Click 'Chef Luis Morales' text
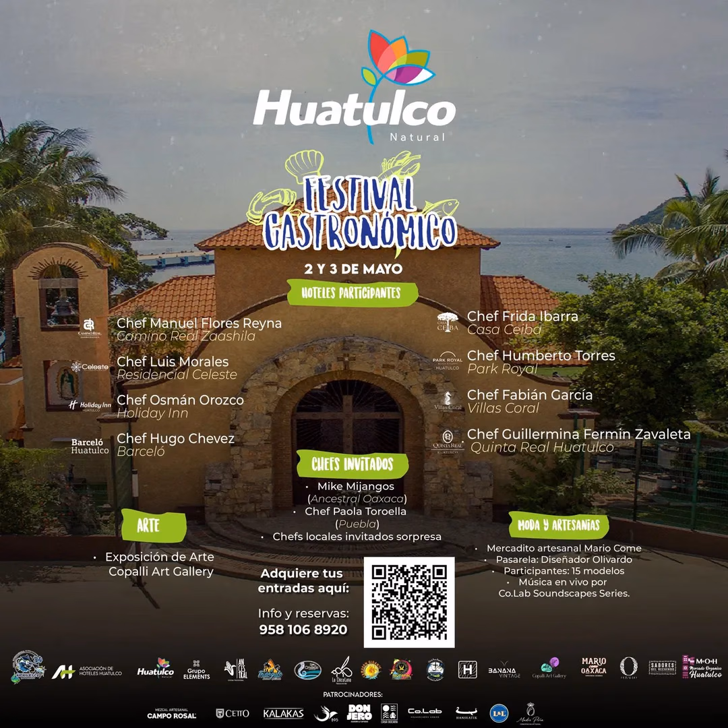This screenshot has height=728, width=728. (x=173, y=362)
